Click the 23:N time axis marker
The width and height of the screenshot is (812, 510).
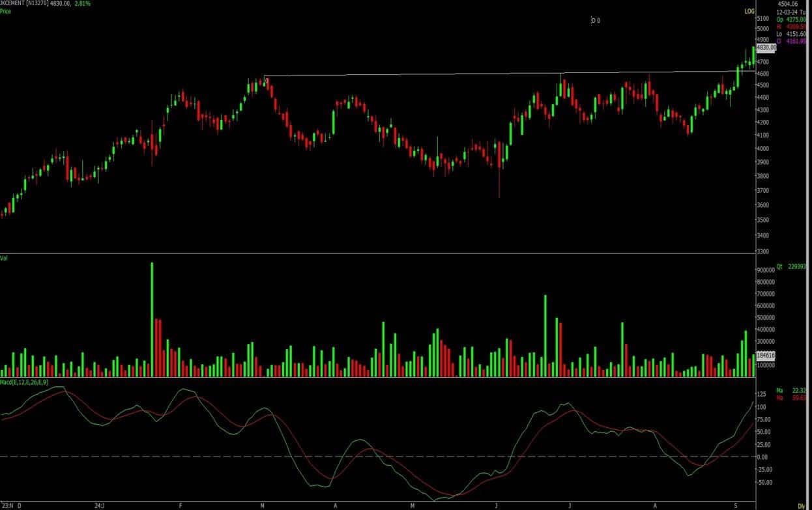pyautogui.click(x=8, y=505)
